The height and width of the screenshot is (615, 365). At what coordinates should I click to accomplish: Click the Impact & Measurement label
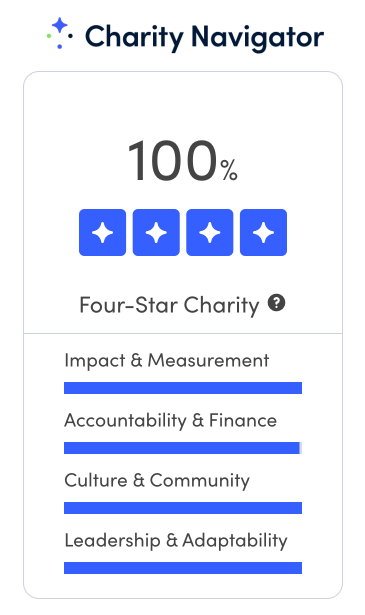(x=167, y=360)
